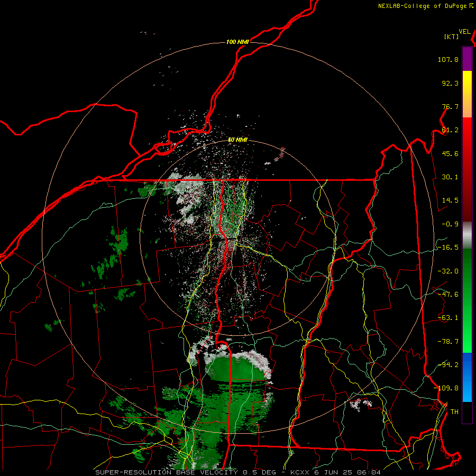
Task: Click the SUPER-RESOLUTION BASE VELOCITY caption text
Action: [x=167, y=472]
